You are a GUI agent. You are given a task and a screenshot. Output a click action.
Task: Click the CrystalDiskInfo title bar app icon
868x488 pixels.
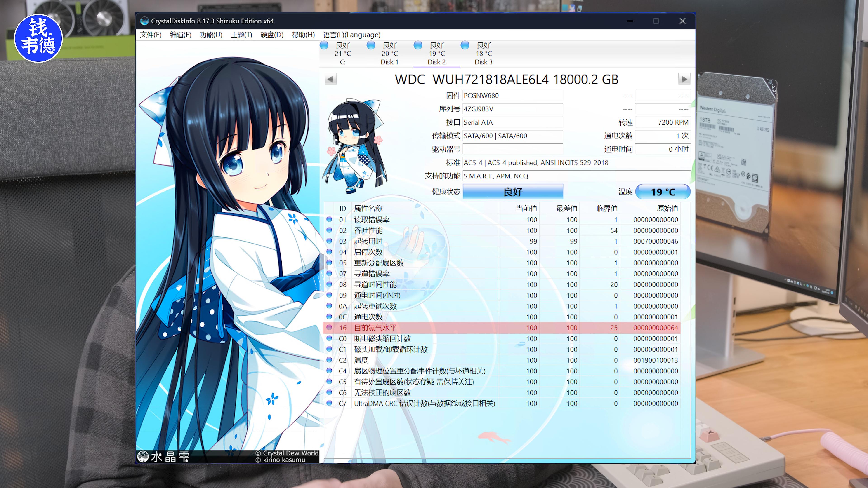[x=145, y=21]
